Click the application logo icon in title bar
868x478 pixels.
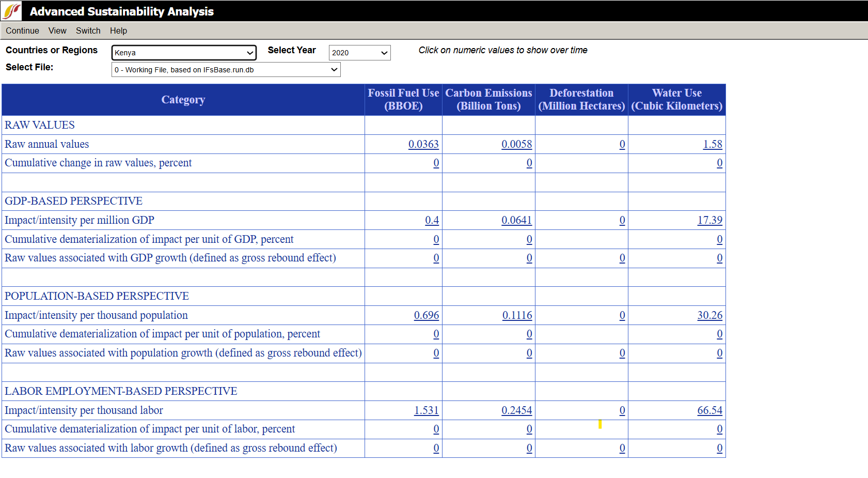pyautogui.click(x=11, y=11)
